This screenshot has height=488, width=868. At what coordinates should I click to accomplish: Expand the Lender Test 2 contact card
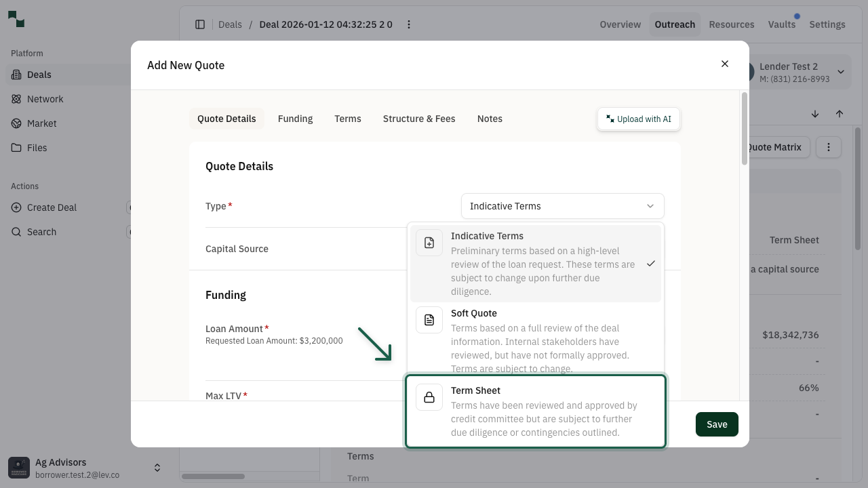840,72
